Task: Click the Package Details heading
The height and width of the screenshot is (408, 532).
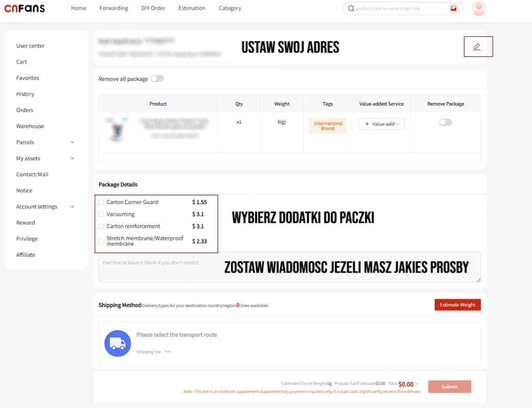Action: coord(118,185)
